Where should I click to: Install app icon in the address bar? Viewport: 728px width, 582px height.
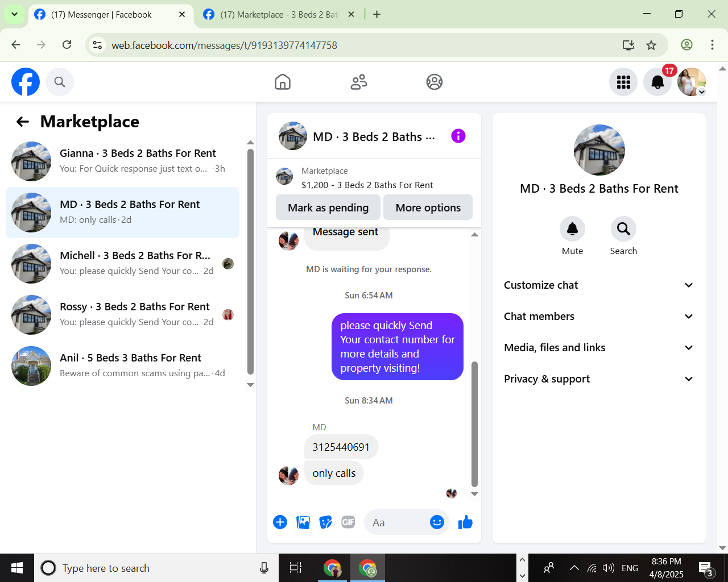pos(628,45)
